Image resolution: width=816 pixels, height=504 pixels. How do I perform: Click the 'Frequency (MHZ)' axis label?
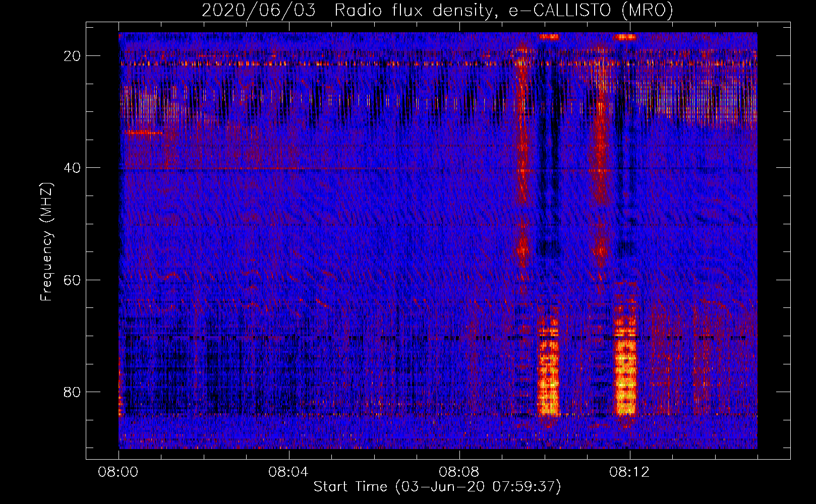(x=46, y=242)
